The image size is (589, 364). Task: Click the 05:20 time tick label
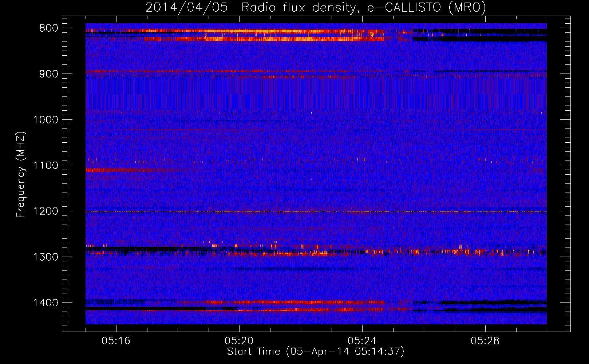pyautogui.click(x=239, y=341)
